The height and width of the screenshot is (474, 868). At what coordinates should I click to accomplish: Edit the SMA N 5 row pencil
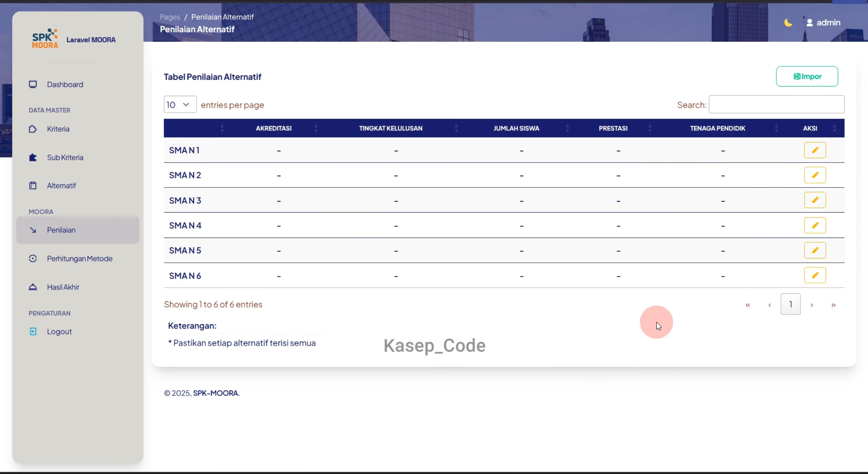815,250
